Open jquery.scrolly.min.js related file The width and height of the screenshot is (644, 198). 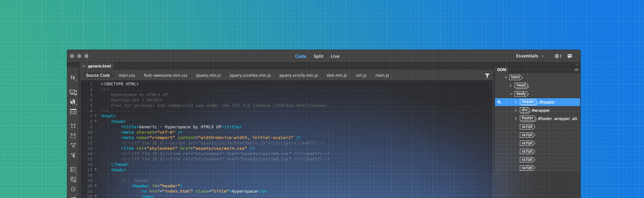coord(299,75)
